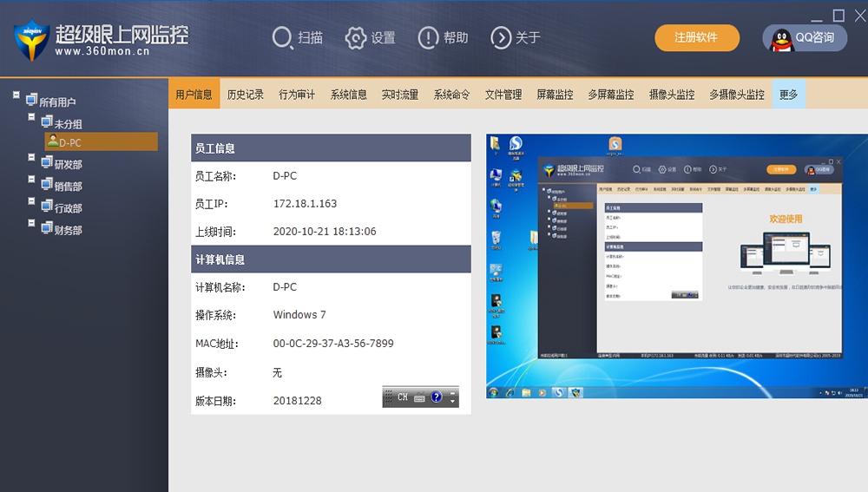Click the 员工信息 section header

pyautogui.click(x=331, y=148)
